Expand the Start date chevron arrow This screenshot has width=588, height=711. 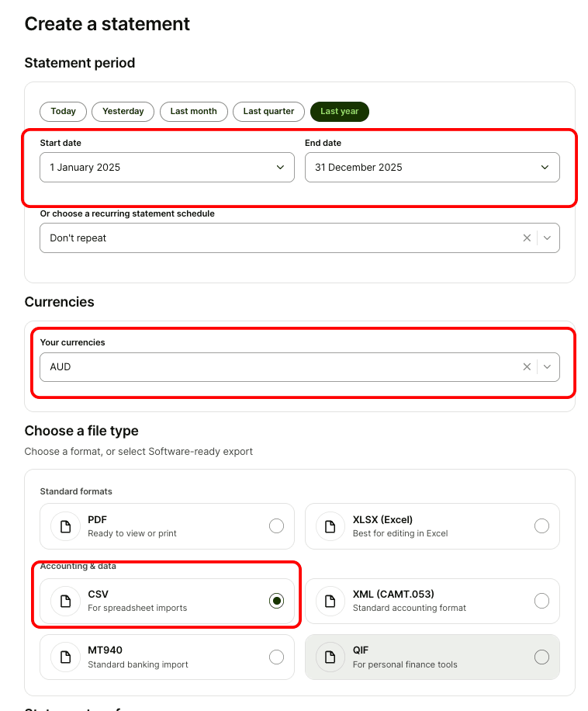280,168
